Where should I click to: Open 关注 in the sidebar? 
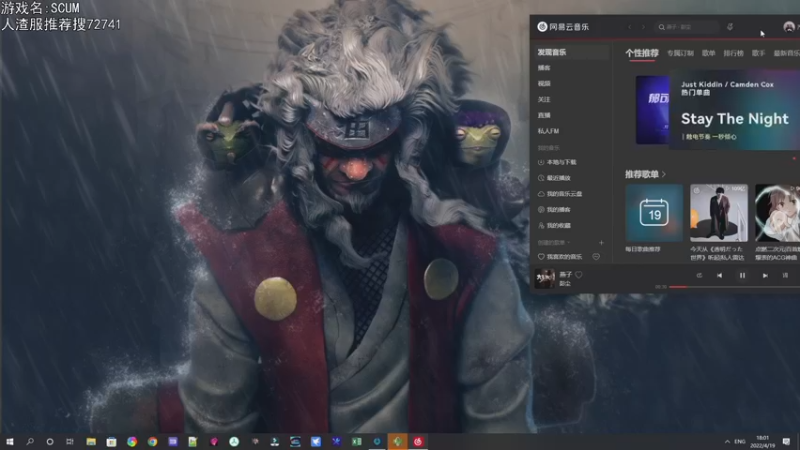click(544, 99)
